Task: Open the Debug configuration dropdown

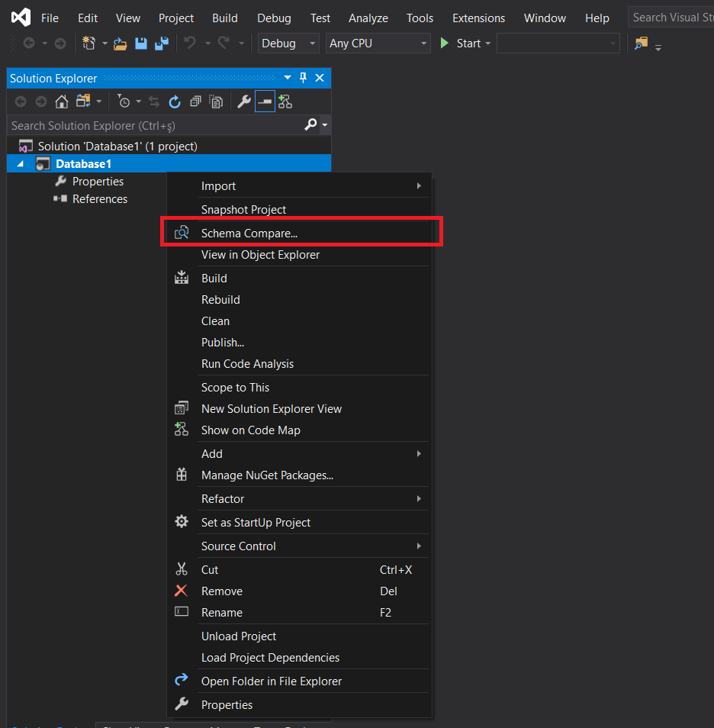Action: click(x=288, y=43)
